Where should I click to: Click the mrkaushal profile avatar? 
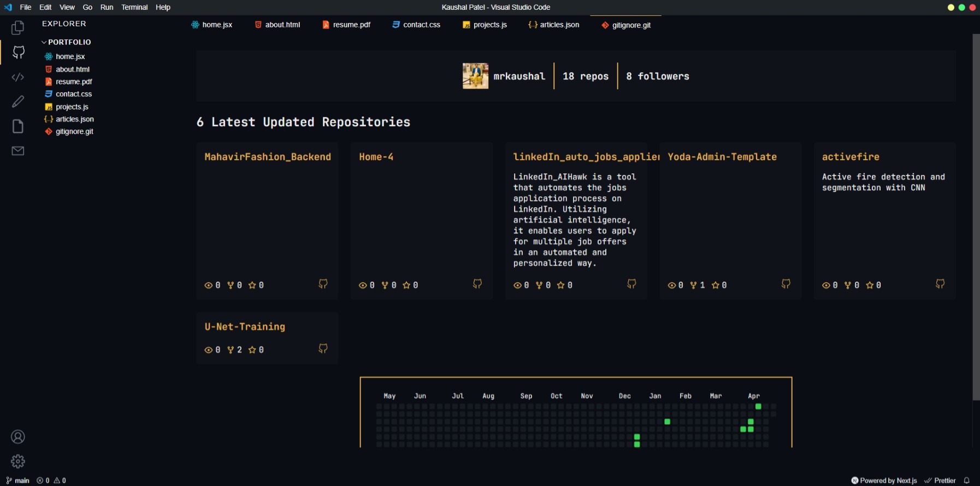[x=475, y=76]
